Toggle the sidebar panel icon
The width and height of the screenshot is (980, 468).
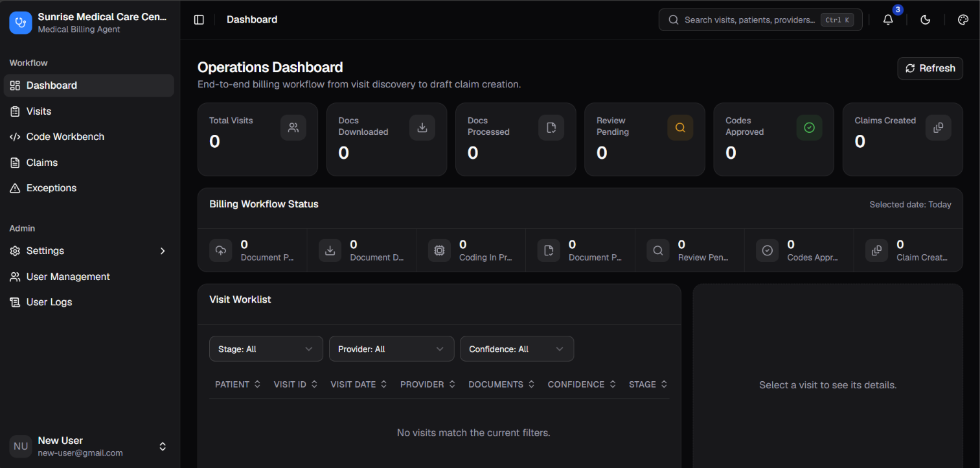coord(199,19)
